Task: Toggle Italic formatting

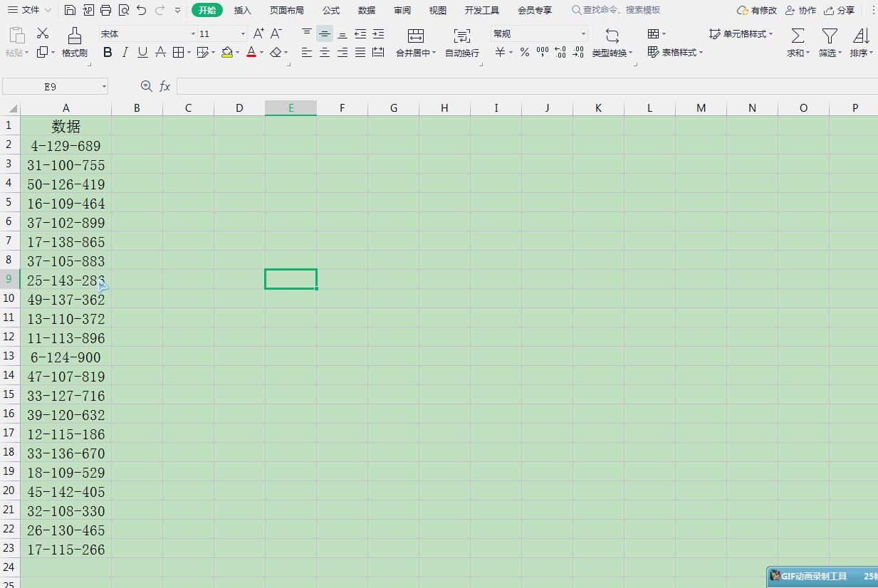Action: (x=125, y=52)
